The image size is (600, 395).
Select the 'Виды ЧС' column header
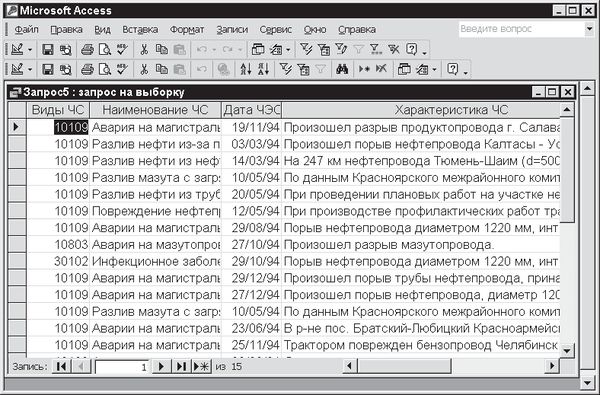[x=58, y=110]
